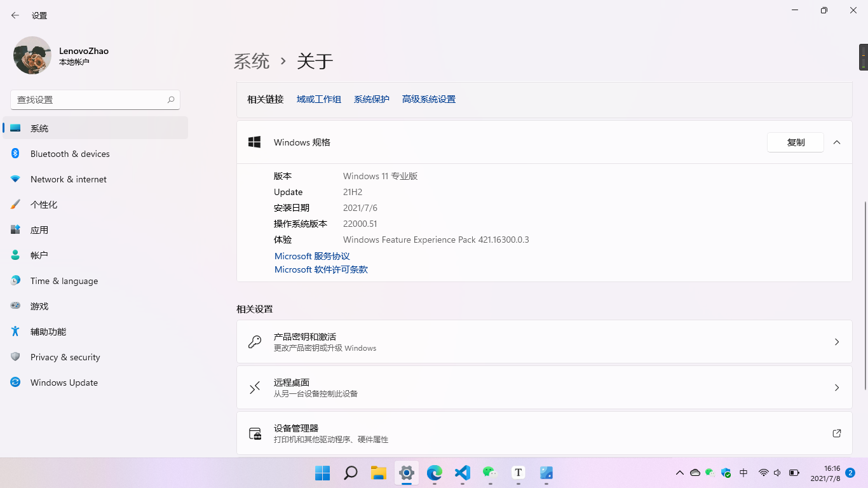Switch the 中 input method indicator
The width and height of the screenshot is (868, 488).
pyautogui.click(x=743, y=473)
